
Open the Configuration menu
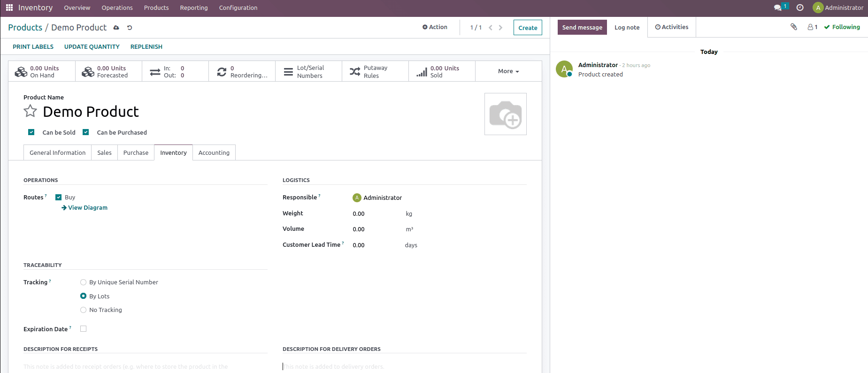click(x=238, y=8)
